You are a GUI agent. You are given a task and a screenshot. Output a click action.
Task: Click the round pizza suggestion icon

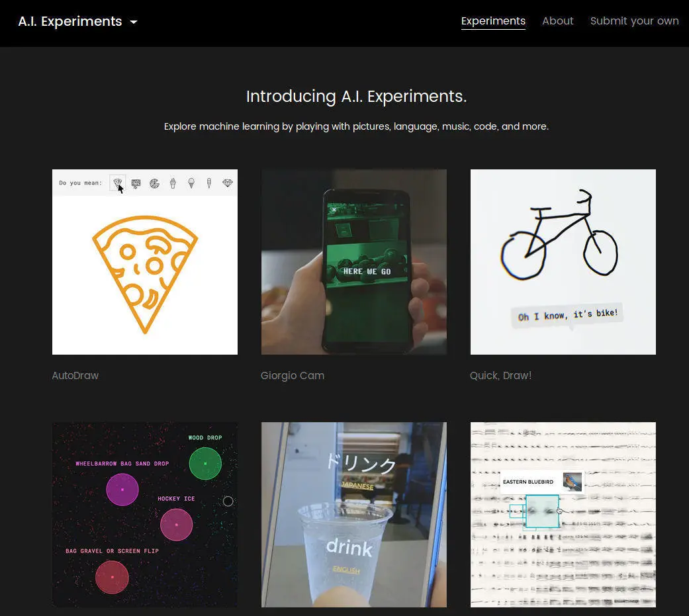[x=154, y=183]
